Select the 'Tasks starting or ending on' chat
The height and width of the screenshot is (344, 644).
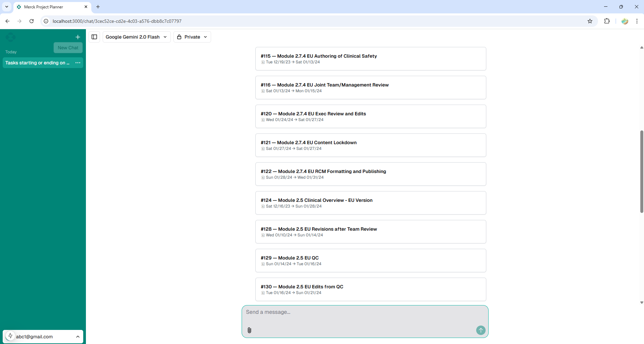(x=37, y=63)
